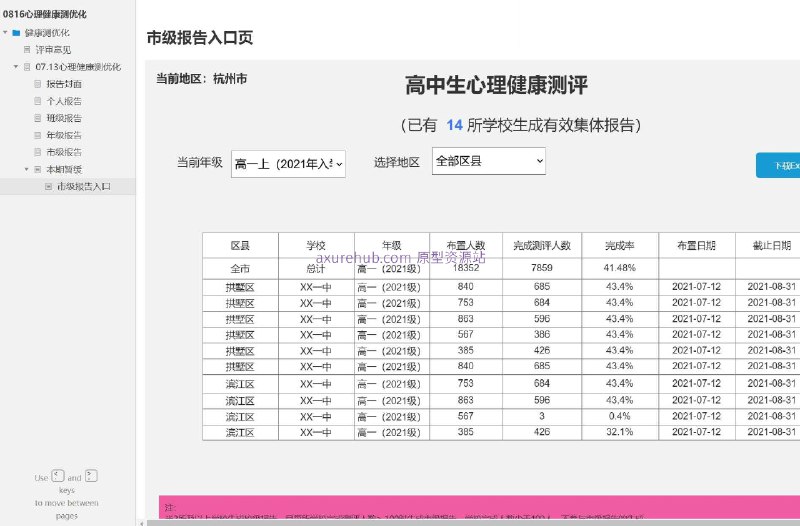Click the page icon beside 本期暂缓

click(x=38, y=169)
